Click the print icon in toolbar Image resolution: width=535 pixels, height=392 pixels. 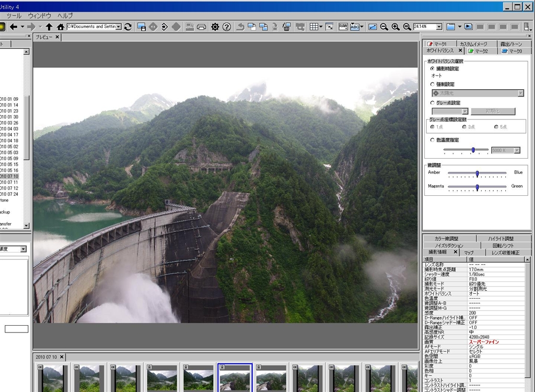click(201, 27)
